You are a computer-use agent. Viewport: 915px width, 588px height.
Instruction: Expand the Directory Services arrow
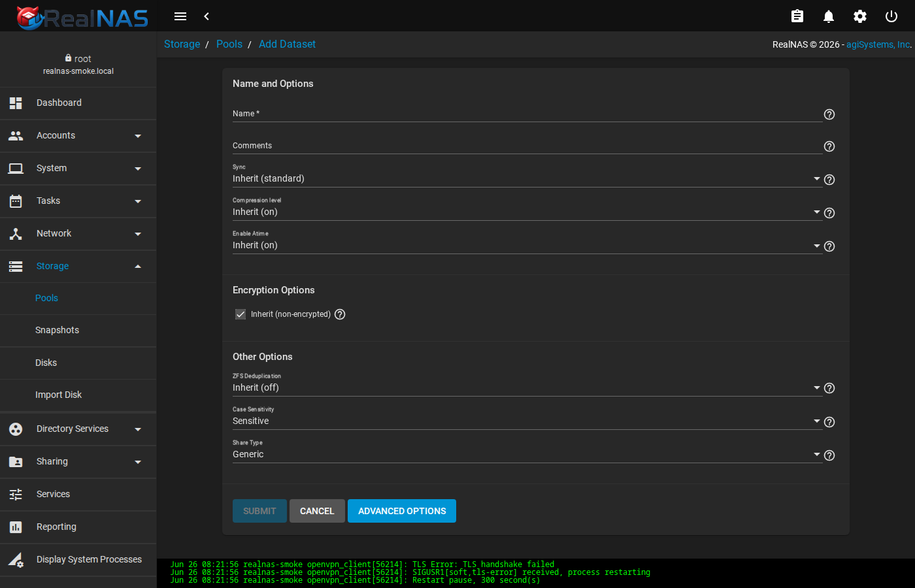pos(138,429)
